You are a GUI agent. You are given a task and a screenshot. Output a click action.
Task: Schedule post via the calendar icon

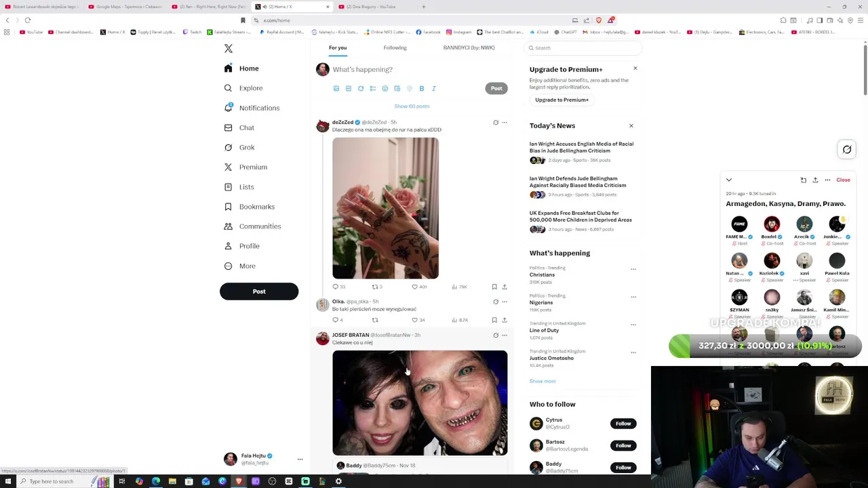pos(397,89)
